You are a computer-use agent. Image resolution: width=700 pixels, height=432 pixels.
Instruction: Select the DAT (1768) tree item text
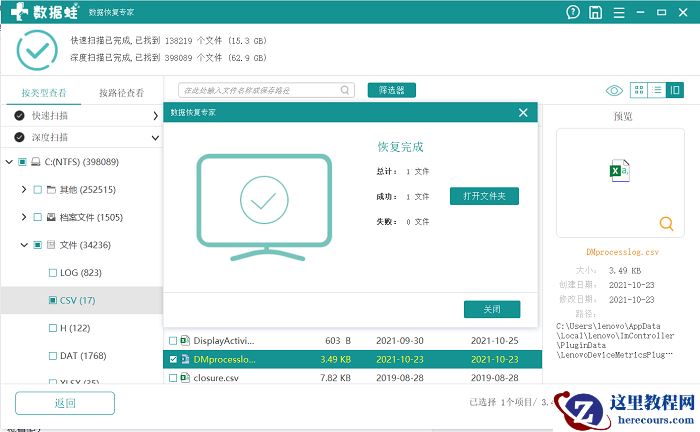[x=83, y=356]
